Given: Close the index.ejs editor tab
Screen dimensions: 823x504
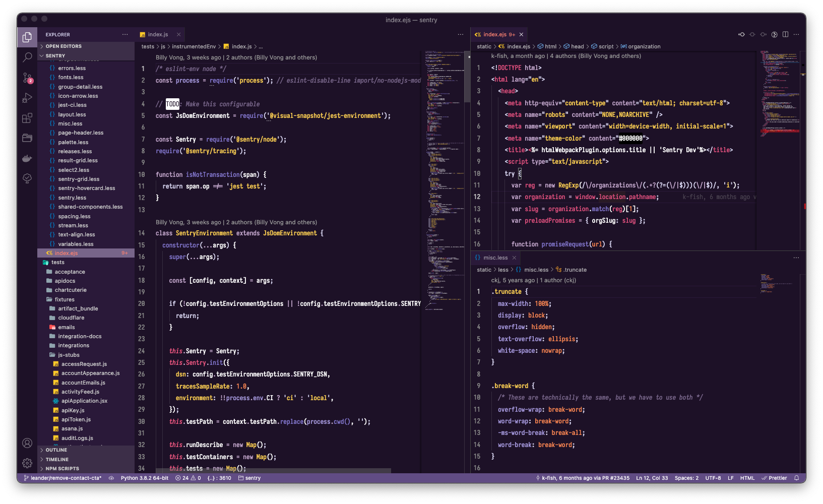Looking at the screenshot, I should click(x=521, y=34).
